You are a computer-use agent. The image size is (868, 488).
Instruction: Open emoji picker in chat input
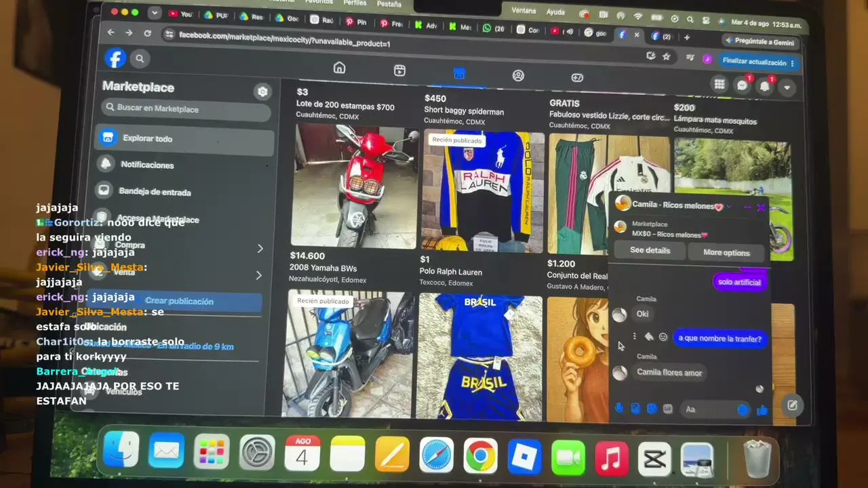click(x=743, y=409)
